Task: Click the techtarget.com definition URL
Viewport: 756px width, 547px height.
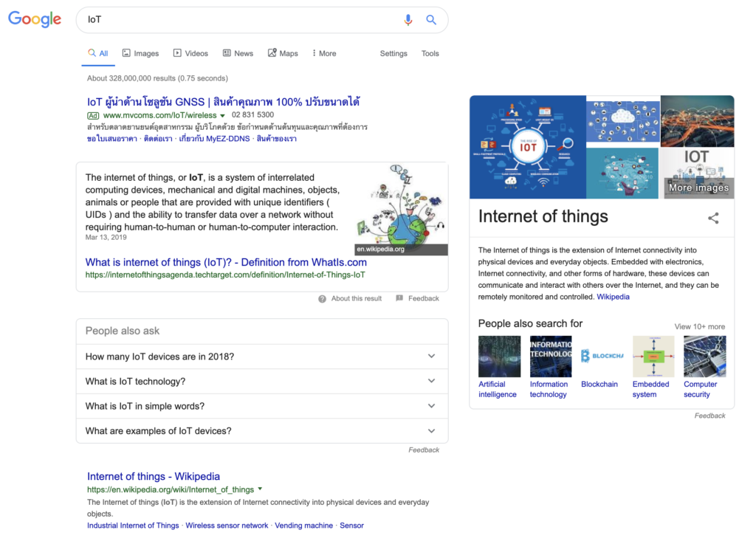Action: (225, 275)
